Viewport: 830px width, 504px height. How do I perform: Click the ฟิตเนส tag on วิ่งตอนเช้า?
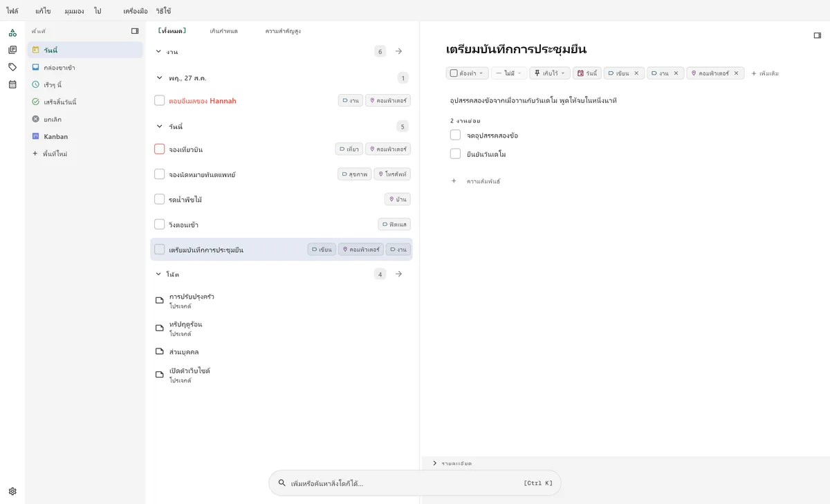tap(394, 225)
